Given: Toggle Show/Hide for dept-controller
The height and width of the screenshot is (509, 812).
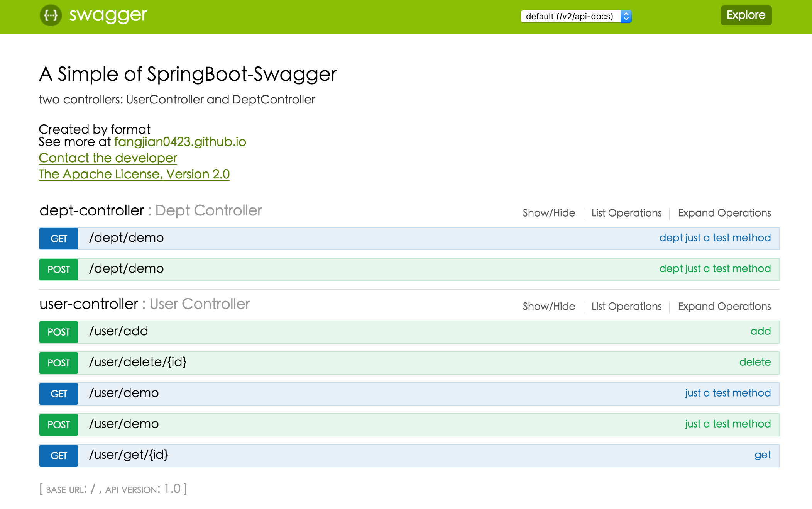Looking at the screenshot, I should point(548,213).
